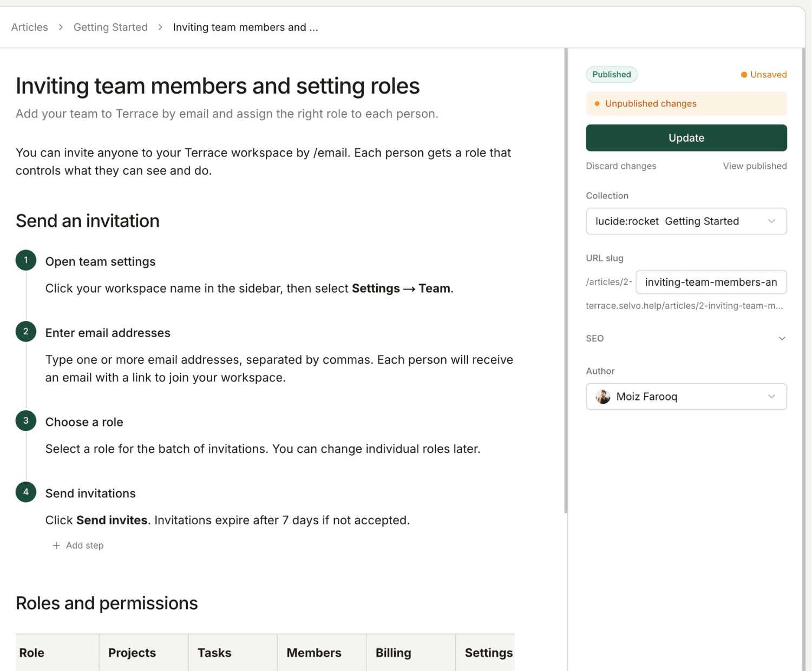
Task: Click Moiz Farooq's avatar picture
Action: [603, 397]
